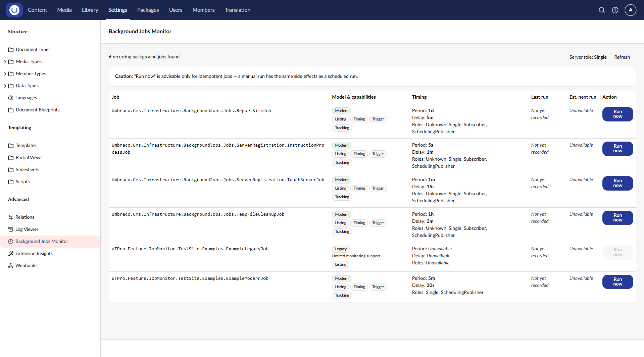Click the ExampleLegacyJob job name

[x=190, y=249]
